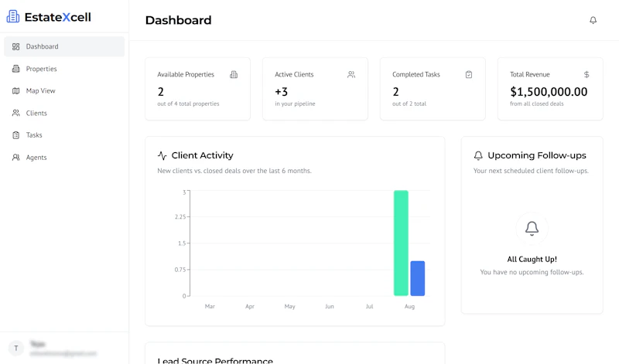Go to Dashboard in the sidebar

pyautogui.click(x=64, y=46)
